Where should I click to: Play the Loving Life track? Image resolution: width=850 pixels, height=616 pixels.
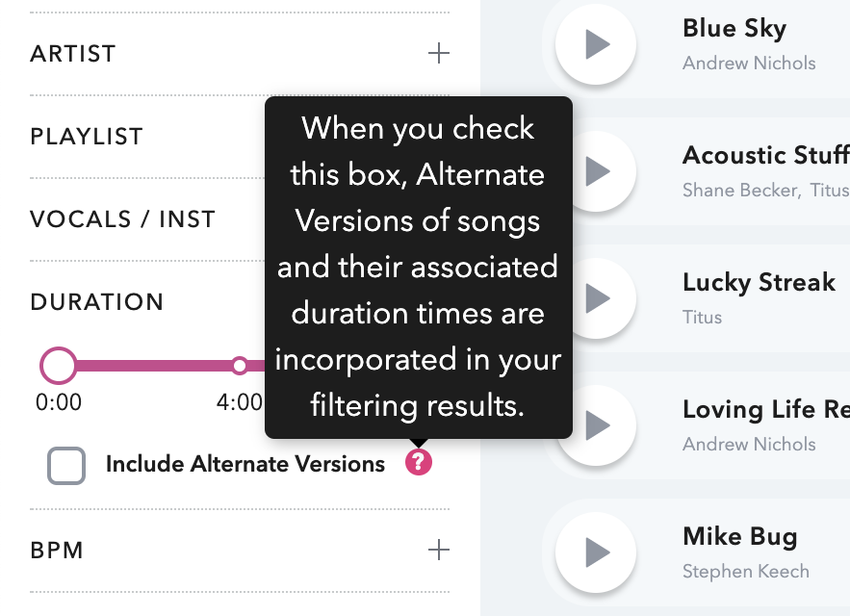(596, 425)
